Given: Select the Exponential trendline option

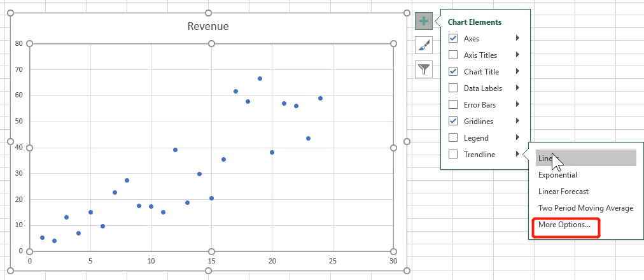Looking at the screenshot, I should [x=557, y=175].
